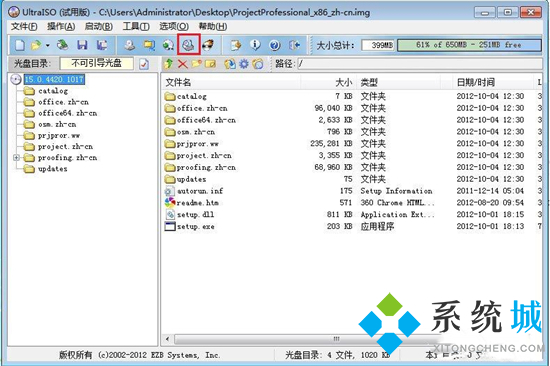
Task: Go up one level with green arrow
Action: coord(169,64)
